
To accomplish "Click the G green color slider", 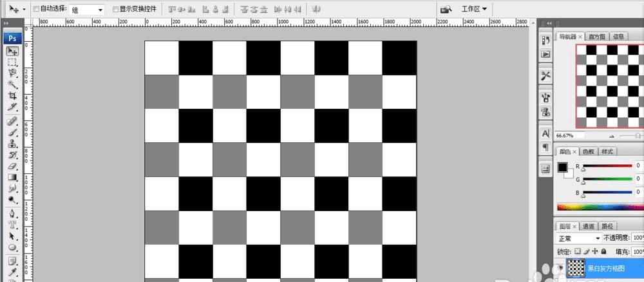I will click(607, 179).
